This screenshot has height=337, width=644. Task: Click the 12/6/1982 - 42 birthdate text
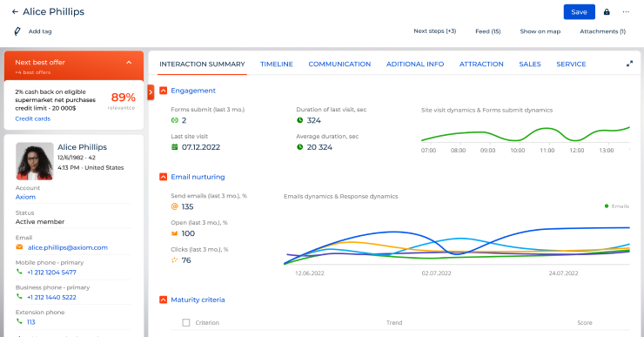coord(77,158)
